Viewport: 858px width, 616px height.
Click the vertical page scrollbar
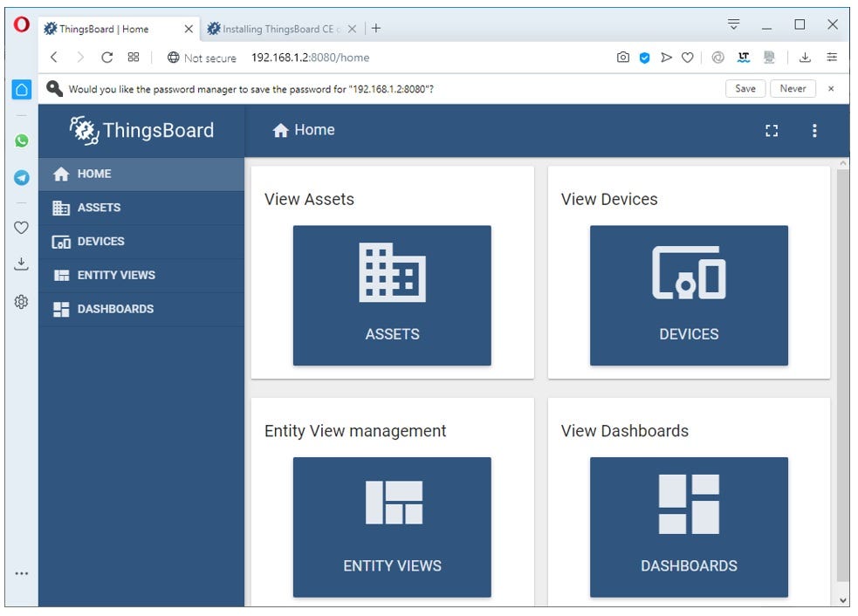pos(843,375)
